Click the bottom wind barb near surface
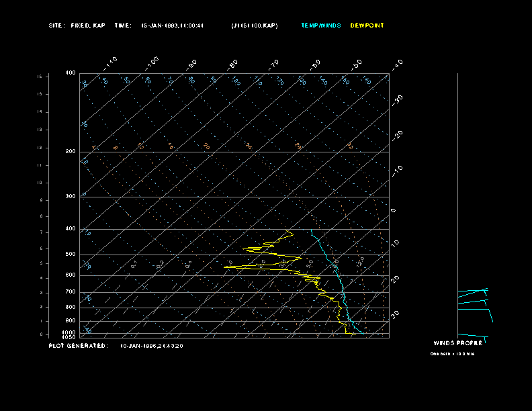532x411 pixels. click(x=472, y=336)
